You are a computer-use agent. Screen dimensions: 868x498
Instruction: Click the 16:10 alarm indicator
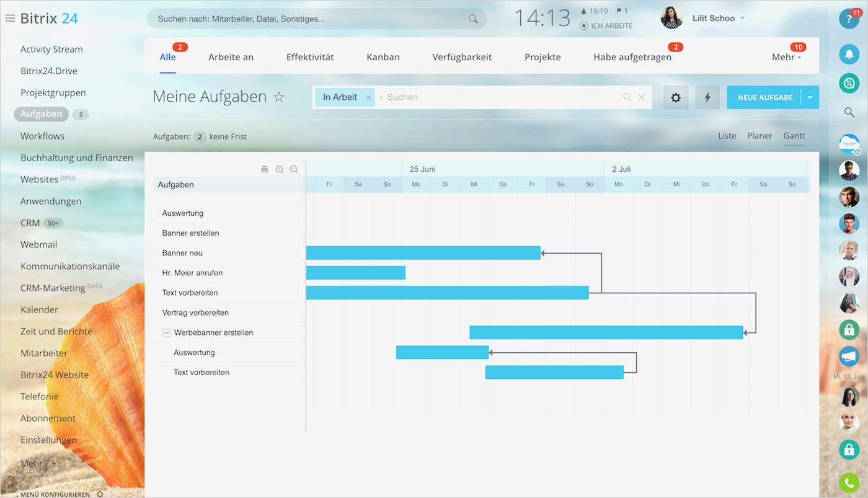[594, 11]
